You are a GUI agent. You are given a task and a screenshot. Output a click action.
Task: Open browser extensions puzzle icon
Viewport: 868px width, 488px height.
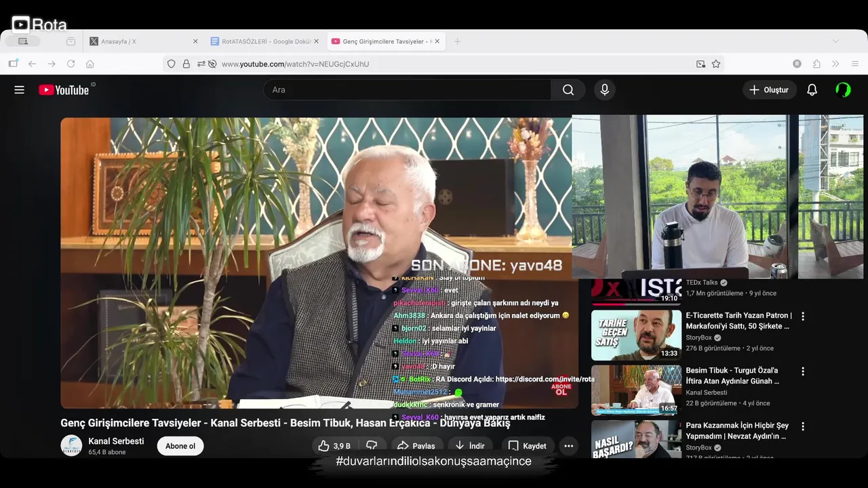(816, 64)
